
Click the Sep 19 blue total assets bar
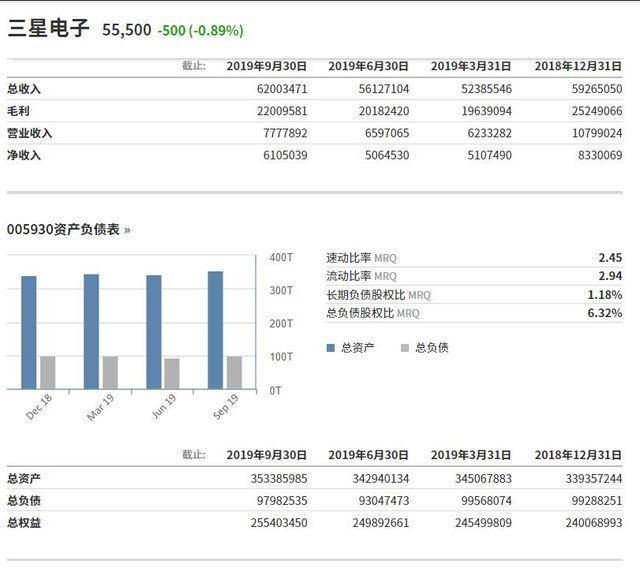pos(216,330)
